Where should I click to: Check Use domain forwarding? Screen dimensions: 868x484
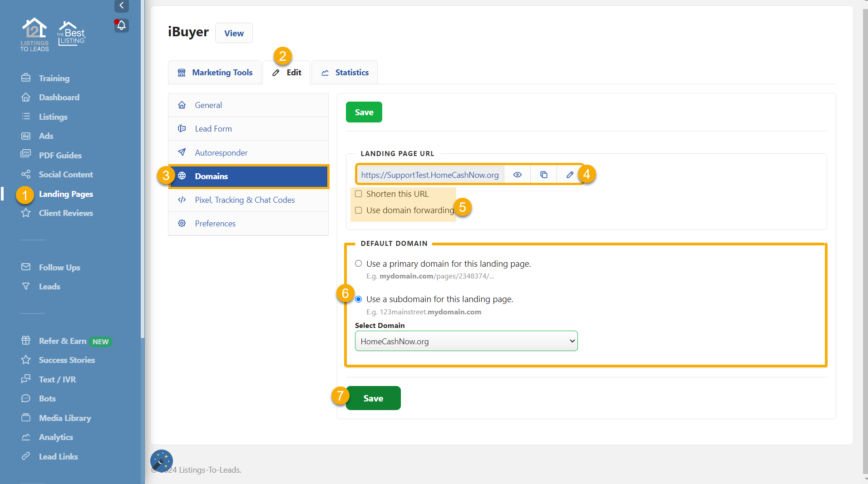(x=358, y=210)
